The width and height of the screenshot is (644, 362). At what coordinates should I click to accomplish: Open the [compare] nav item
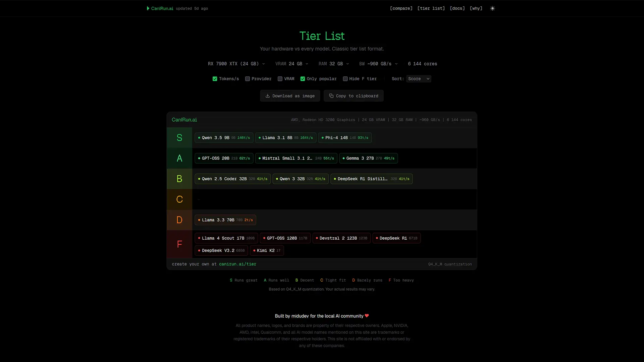pos(401,8)
